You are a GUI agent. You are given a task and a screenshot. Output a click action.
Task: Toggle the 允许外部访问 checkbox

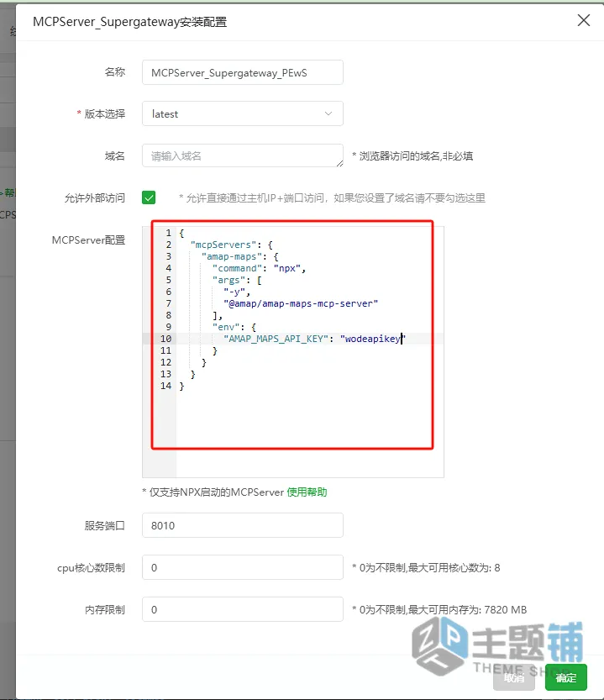tap(149, 197)
